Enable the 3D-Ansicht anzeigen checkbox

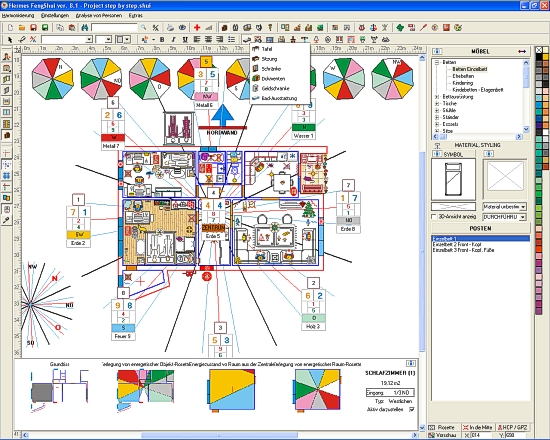pos(434,216)
